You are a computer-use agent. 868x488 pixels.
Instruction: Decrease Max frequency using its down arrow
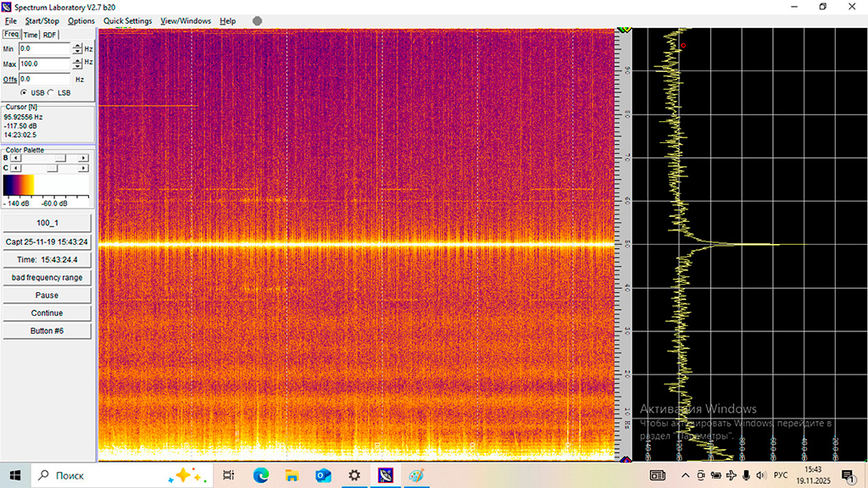[x=77, y=66]
